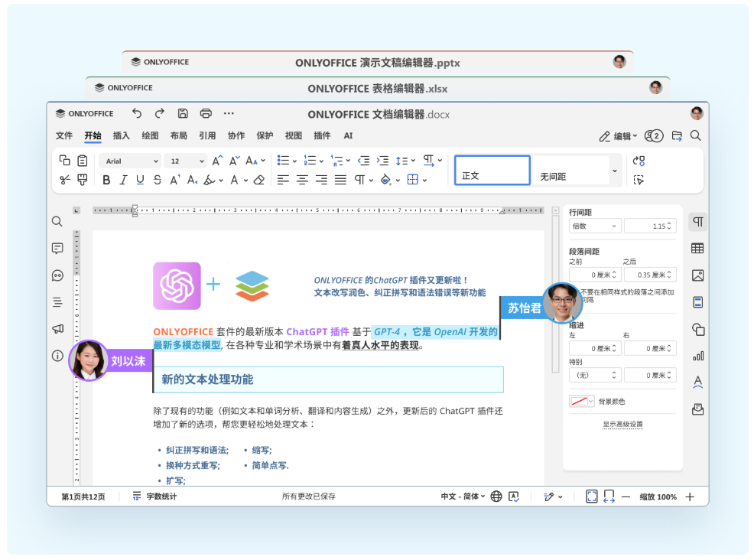Toggle Strikethrough formatting
The width and height of the screenshot is (754, 560).
pos(158,180)
